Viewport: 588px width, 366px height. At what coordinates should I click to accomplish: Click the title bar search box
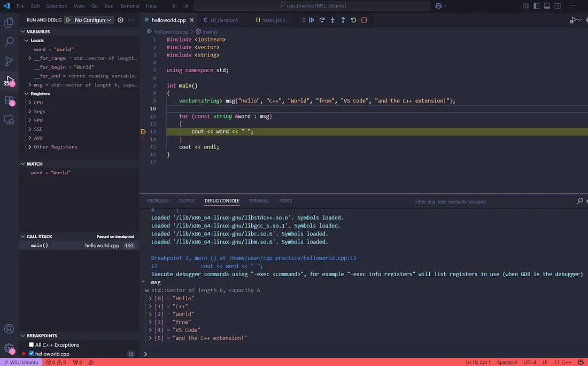(312, 6)
